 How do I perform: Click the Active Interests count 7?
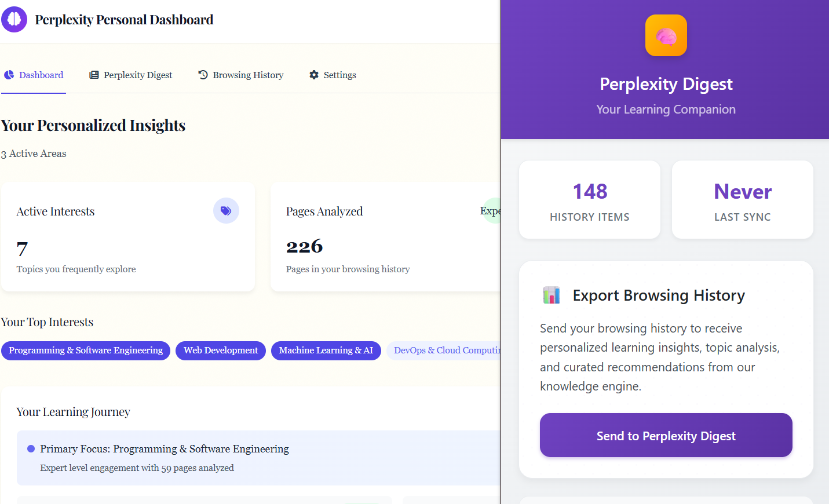click(22, 249)
